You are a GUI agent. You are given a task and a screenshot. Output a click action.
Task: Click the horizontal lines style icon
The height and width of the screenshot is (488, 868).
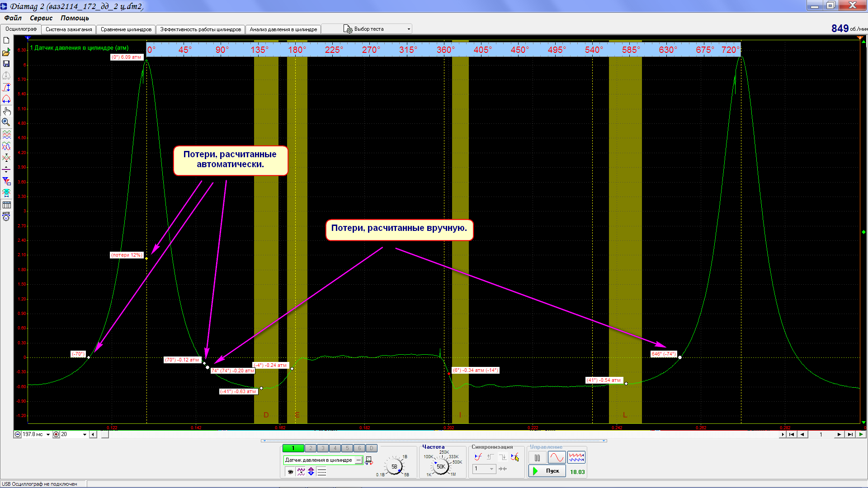click(x=322, y=472)
